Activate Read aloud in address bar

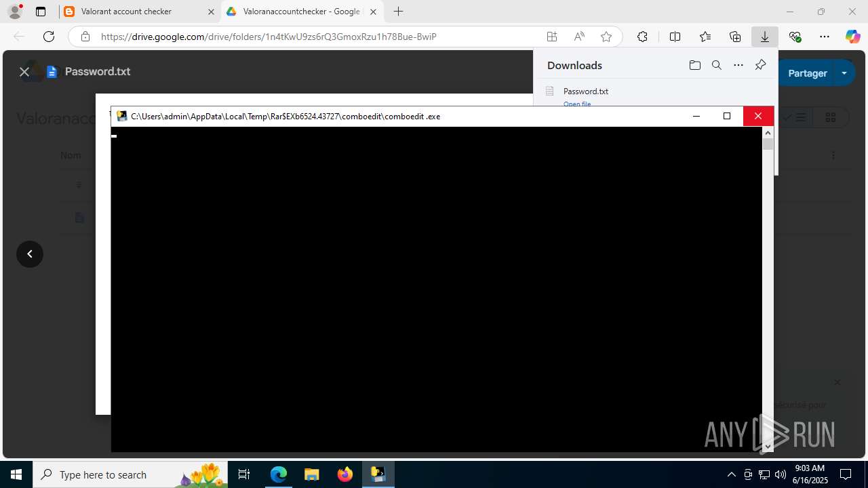[x=579, y=37]
